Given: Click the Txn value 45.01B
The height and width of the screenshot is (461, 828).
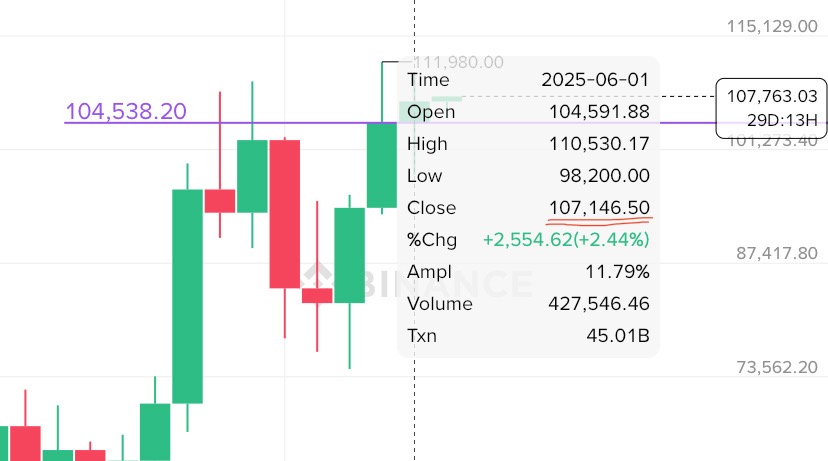Looking at the screenshot, I should [x=618, y=335].
